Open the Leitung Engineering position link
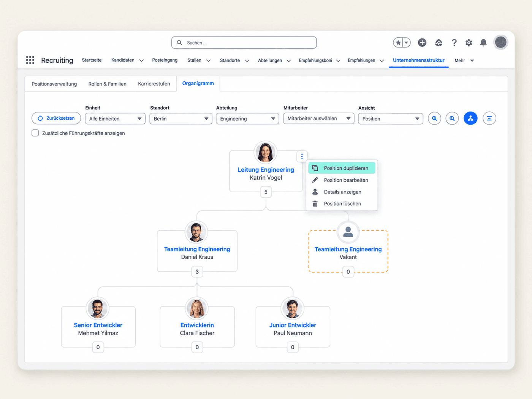 (266, 169)
